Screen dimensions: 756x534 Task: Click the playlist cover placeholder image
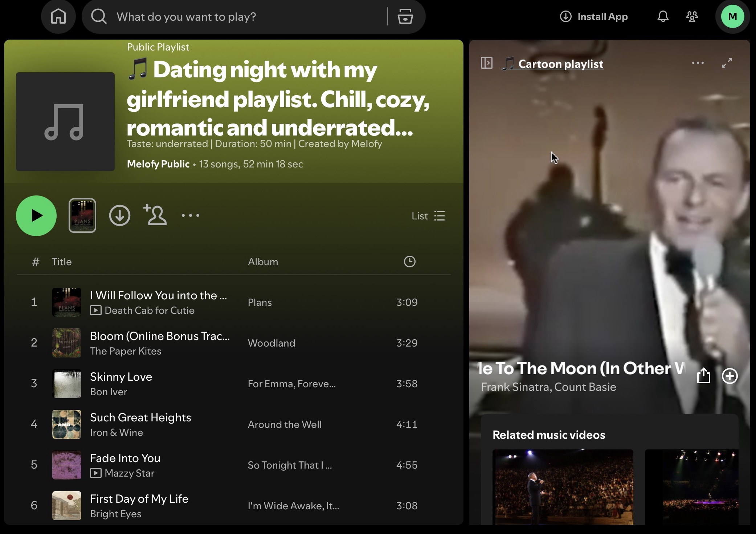(x=65, y=122)
